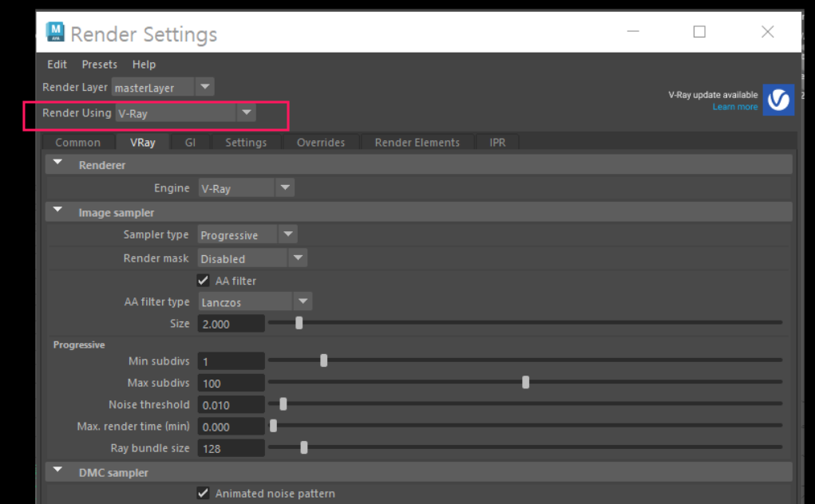Image resolution: width=815 pixels, height=504 pixels.
Task: Switch to the Common tab
Action: pyautogui.click(x=78, y=142)
